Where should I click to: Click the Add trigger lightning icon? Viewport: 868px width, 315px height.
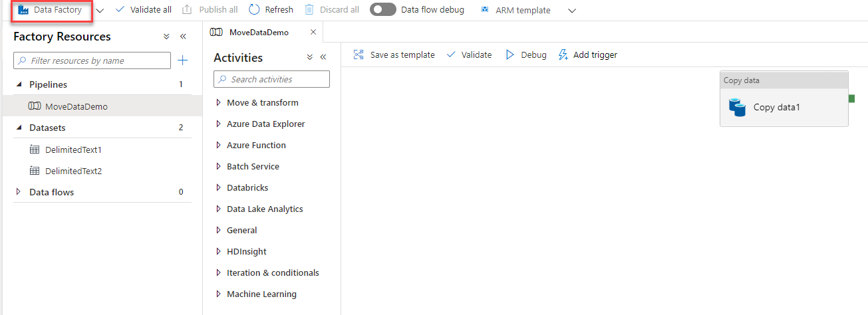563,55
